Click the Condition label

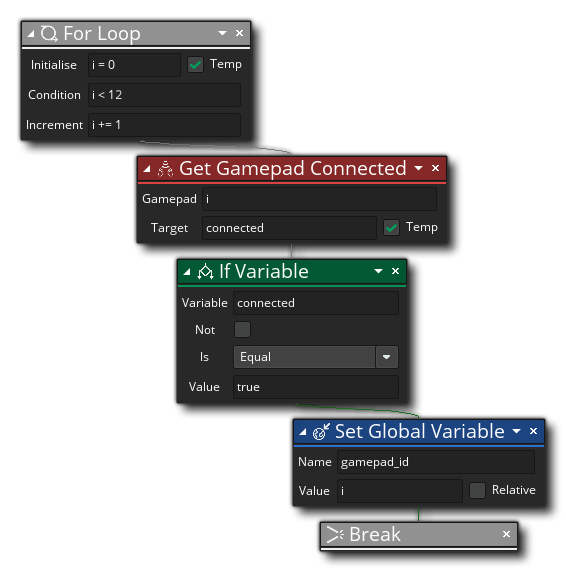[54, 95]
